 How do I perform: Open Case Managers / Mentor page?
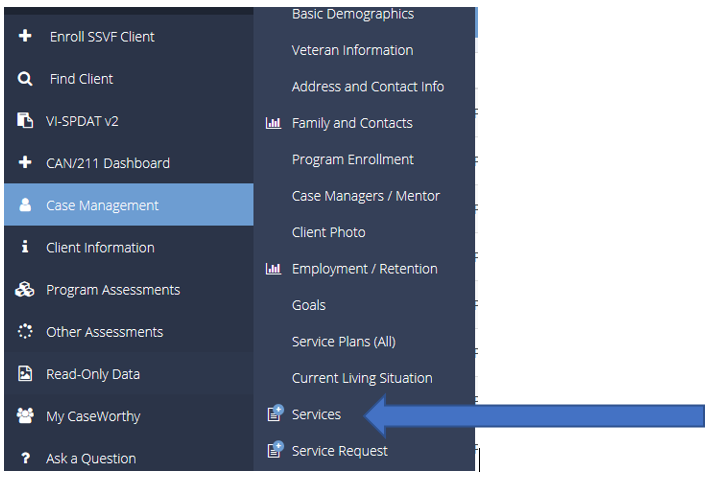point(365,196)
